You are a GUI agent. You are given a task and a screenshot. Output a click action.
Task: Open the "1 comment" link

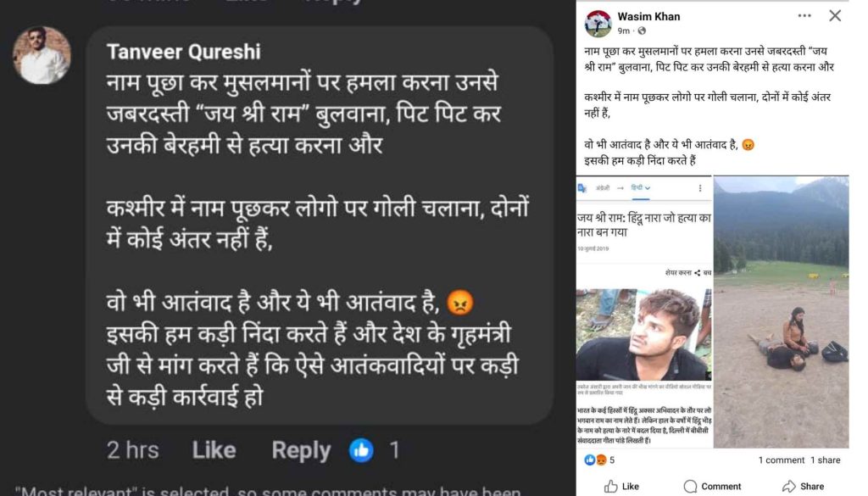781,460
